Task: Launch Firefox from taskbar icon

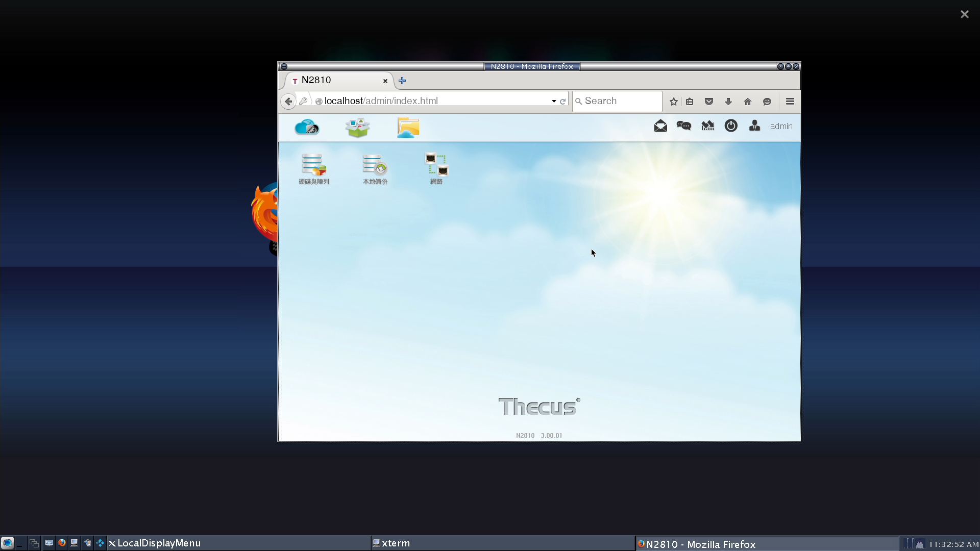Action: click(x=62, y=543)
